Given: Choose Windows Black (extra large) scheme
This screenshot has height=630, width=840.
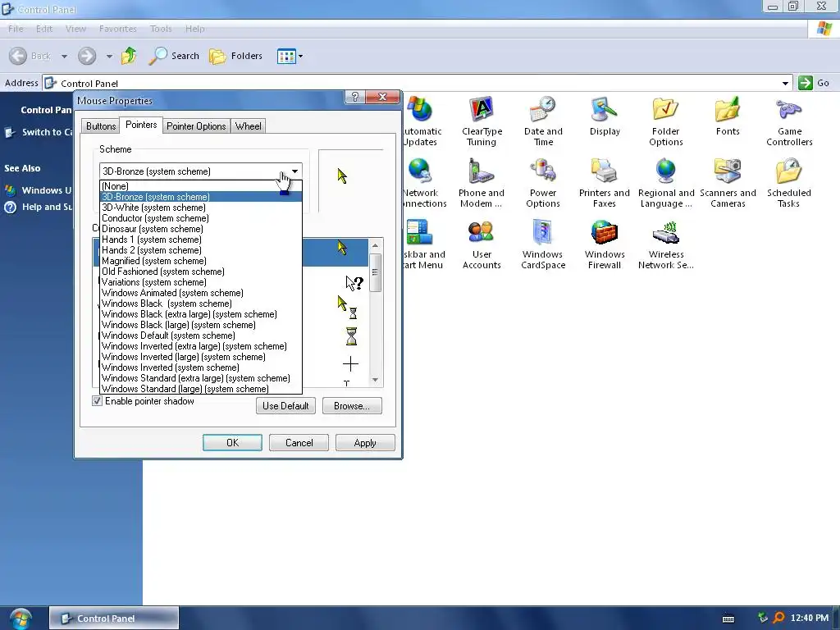Looking at the screenshot, I should click(x=201, y=314).
